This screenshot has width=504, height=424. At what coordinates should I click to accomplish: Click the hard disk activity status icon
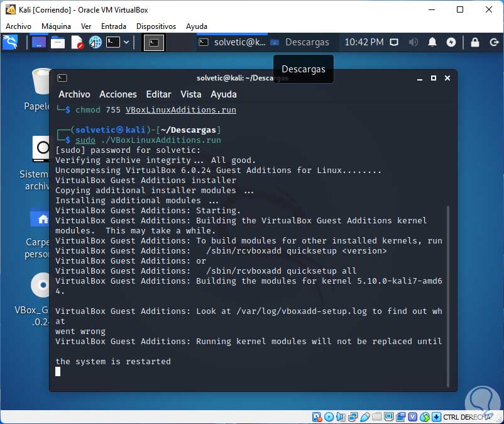tap(317, 417)
